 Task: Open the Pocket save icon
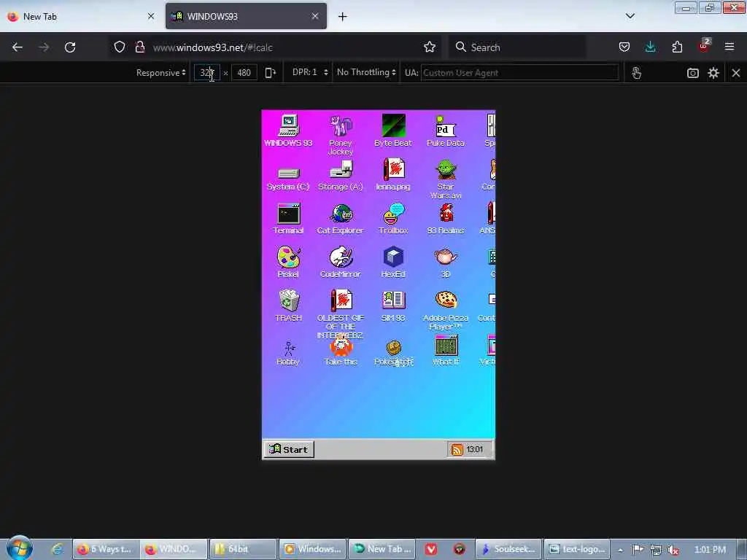[624, 47]
